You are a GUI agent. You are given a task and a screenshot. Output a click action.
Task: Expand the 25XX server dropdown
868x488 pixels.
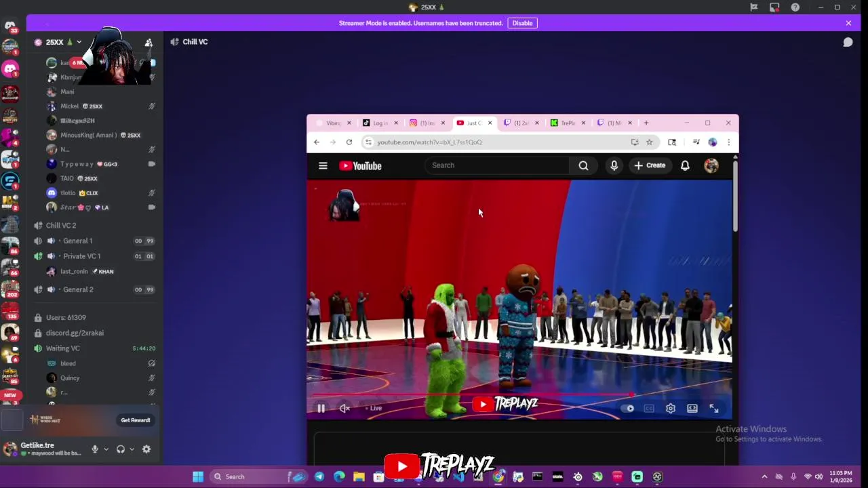pos(79,42)
